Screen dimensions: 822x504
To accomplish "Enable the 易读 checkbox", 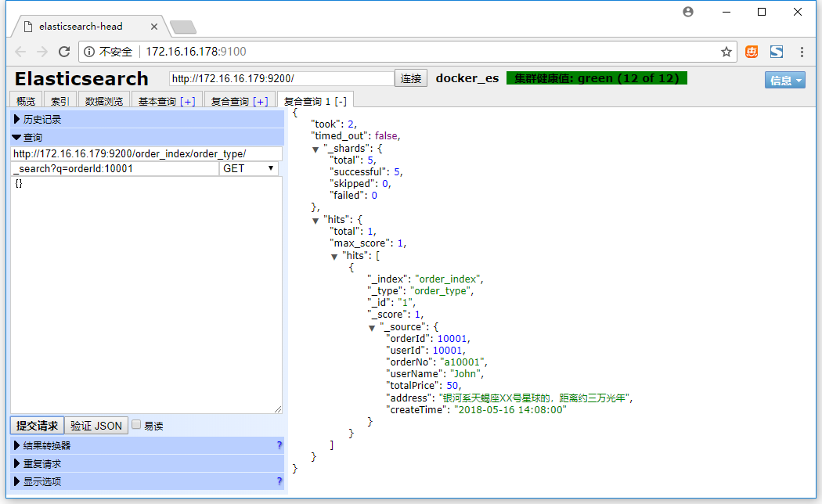I will pos(136,425).
